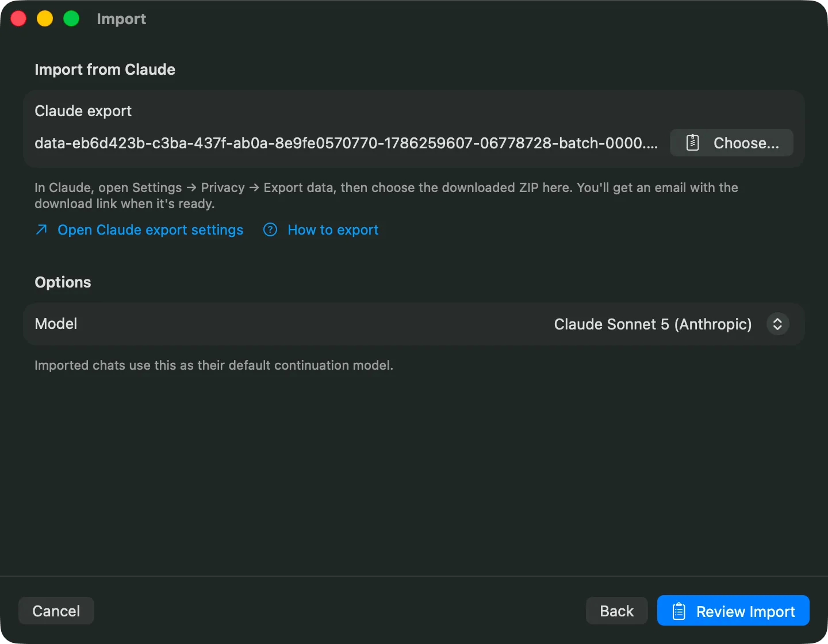Click the Options section heading
This screenshot has width=828, height=644.
[x=63, y=282]
